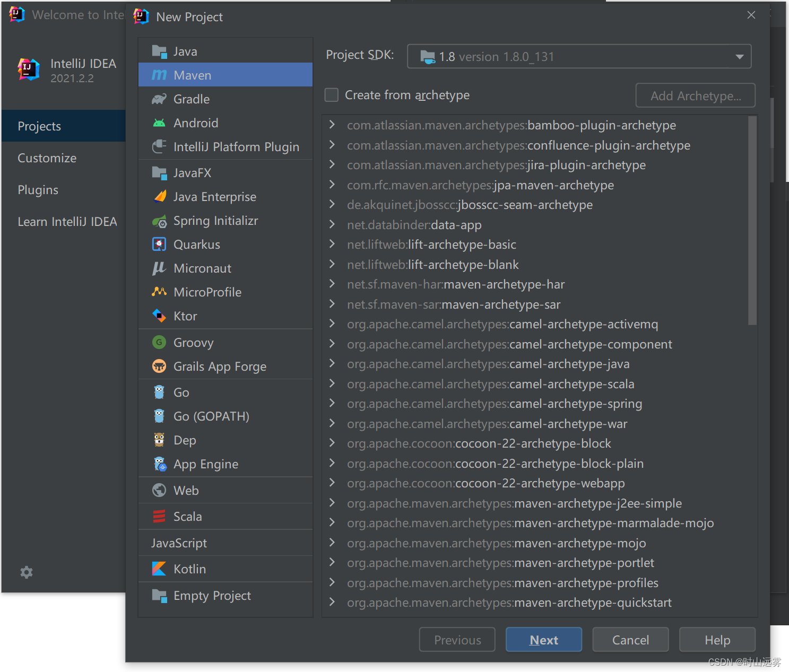Viewport: 789px width, 672px height.
Task: Expand the jbosscc-seam-archetype node
Action: pyautogui.click(x=332, y=204)
